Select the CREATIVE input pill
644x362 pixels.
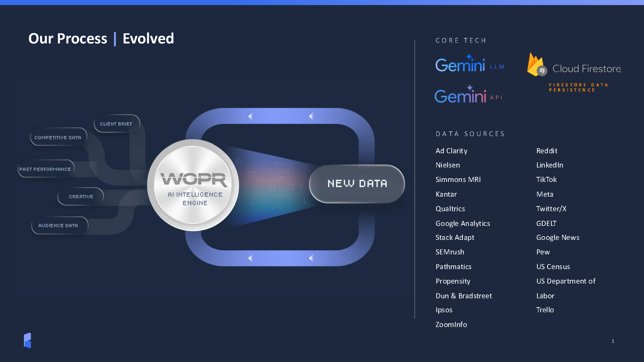click(x=81, y=197)
